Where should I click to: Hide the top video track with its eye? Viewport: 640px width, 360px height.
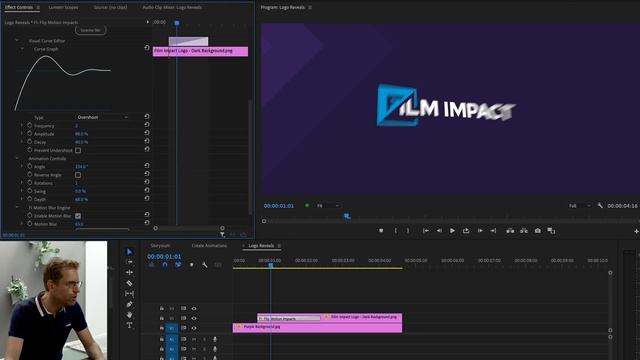pos(194,309)
